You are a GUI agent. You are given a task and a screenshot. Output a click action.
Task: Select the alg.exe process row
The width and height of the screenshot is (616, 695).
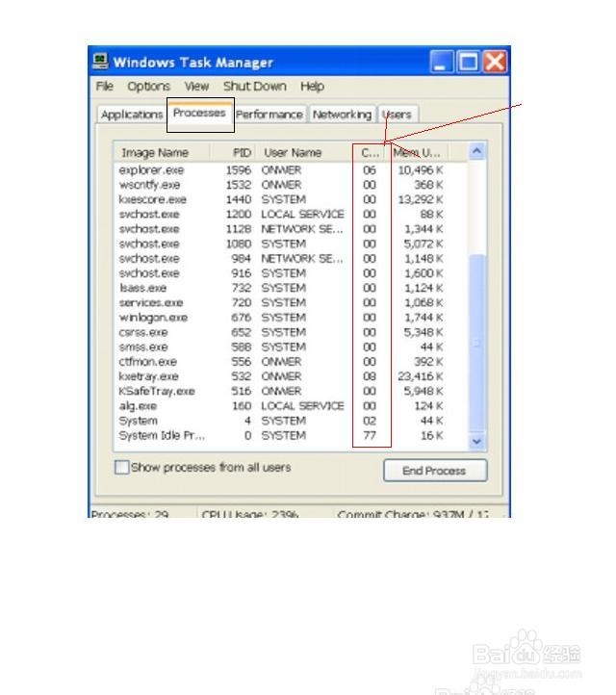click(291, 405)
